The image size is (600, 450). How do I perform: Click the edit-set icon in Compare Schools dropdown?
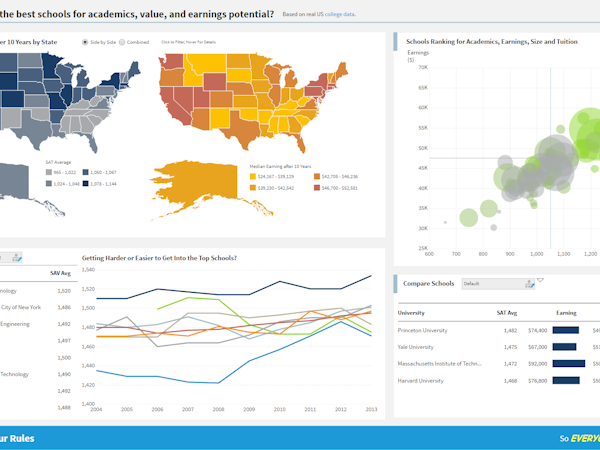point(530,284)
